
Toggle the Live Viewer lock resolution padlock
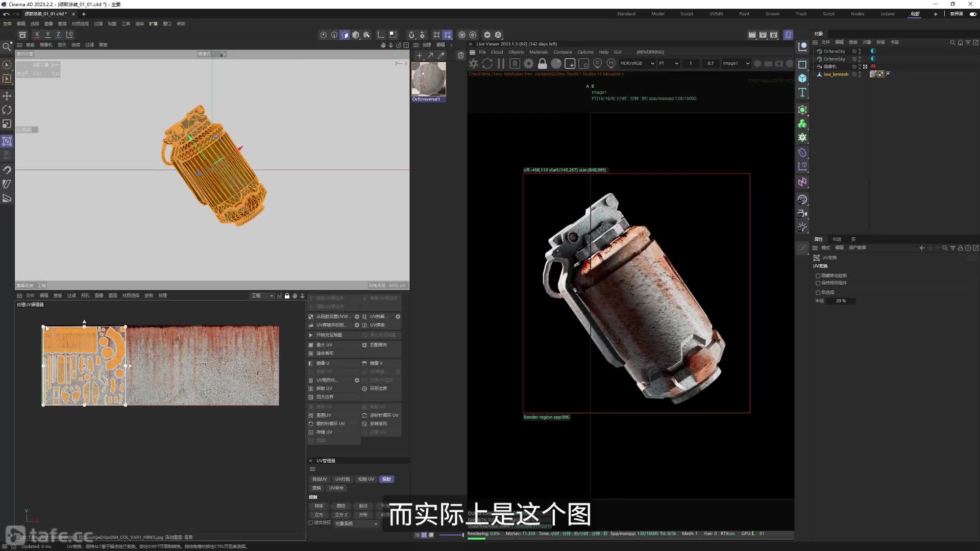click(543, 63)
